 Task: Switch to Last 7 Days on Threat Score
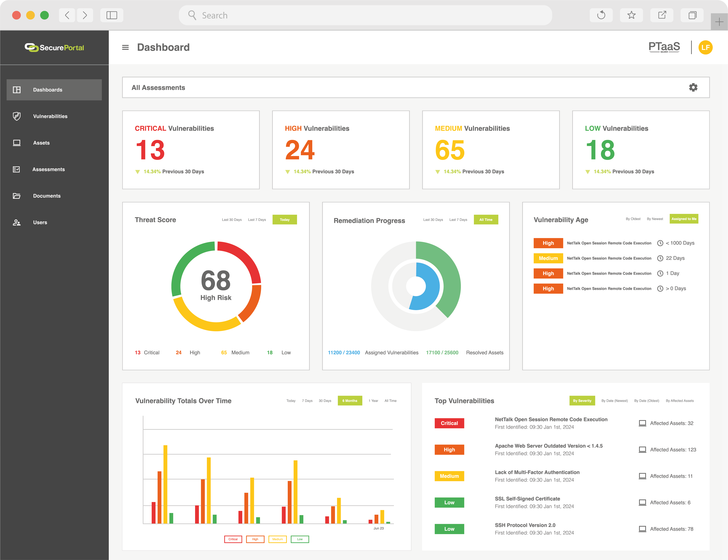[257, 220]
